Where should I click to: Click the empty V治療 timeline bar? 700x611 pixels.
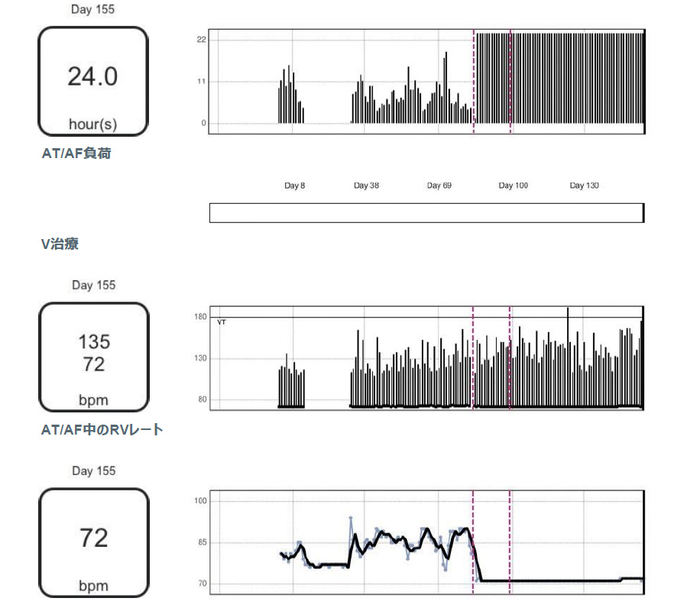(426, 213)
